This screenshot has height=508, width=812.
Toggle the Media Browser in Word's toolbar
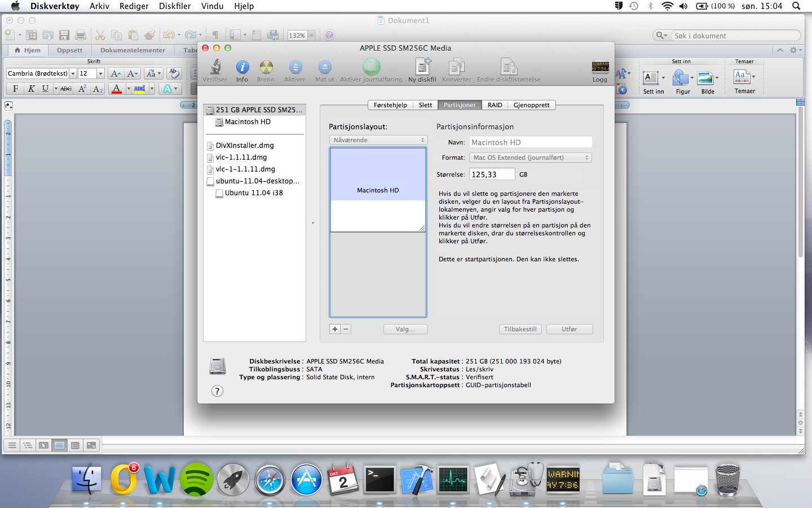(x=273, y=35)
